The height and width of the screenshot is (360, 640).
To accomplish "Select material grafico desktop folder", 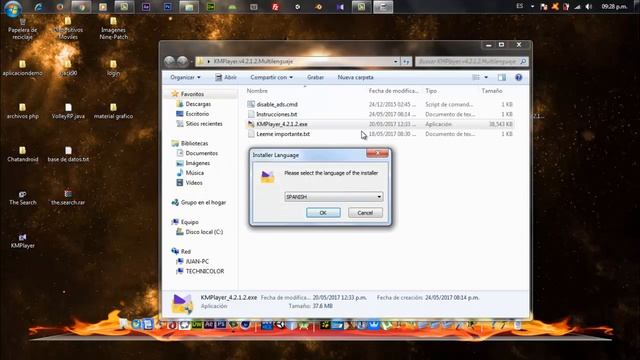I will point(113,111).
